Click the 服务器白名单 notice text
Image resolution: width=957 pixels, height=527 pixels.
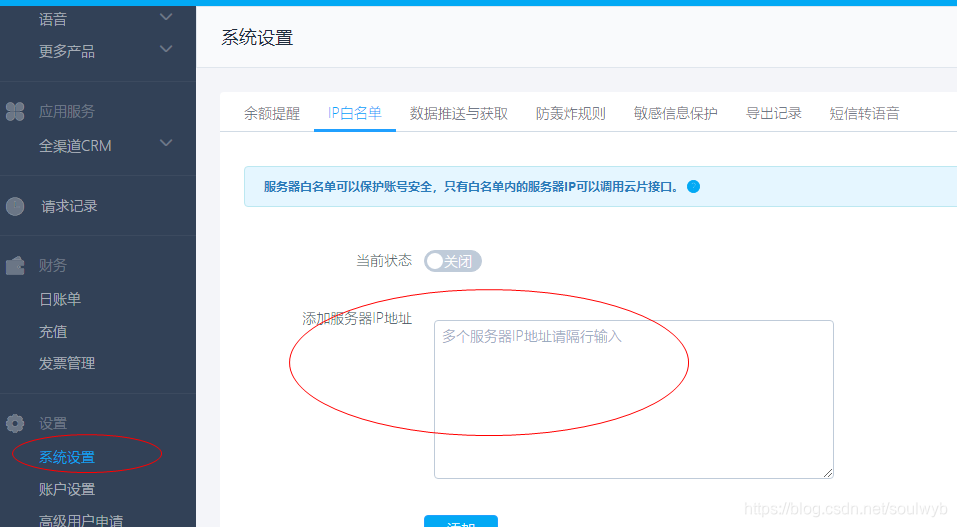pyautogui.click(x=471, y=187)
